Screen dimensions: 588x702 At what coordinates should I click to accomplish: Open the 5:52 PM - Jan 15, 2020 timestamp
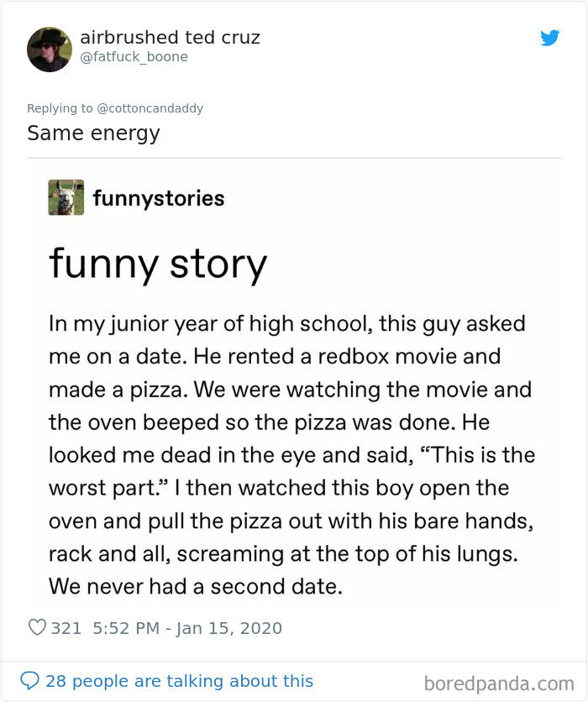click(187, 628)
